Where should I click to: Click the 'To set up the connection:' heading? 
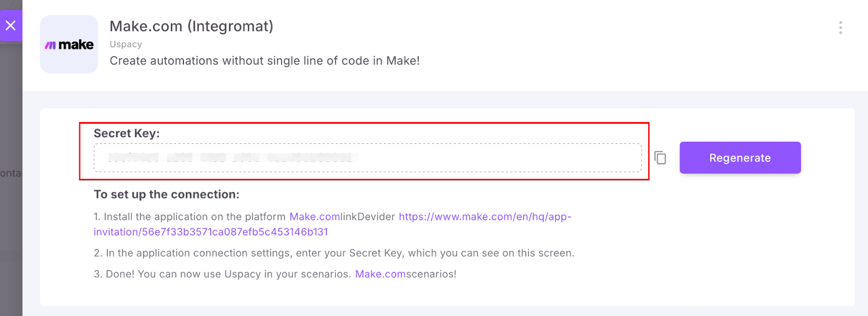(167, 195)
